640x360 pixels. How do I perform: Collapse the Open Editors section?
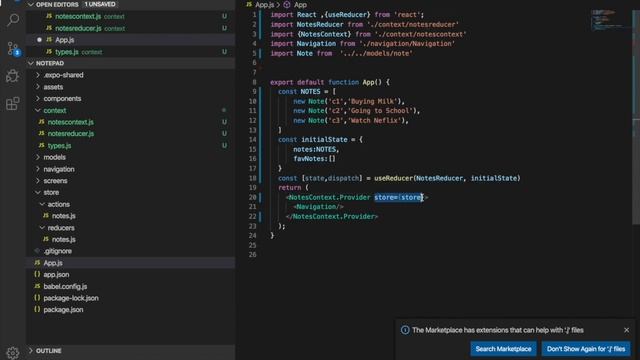[x=31, y=4]
